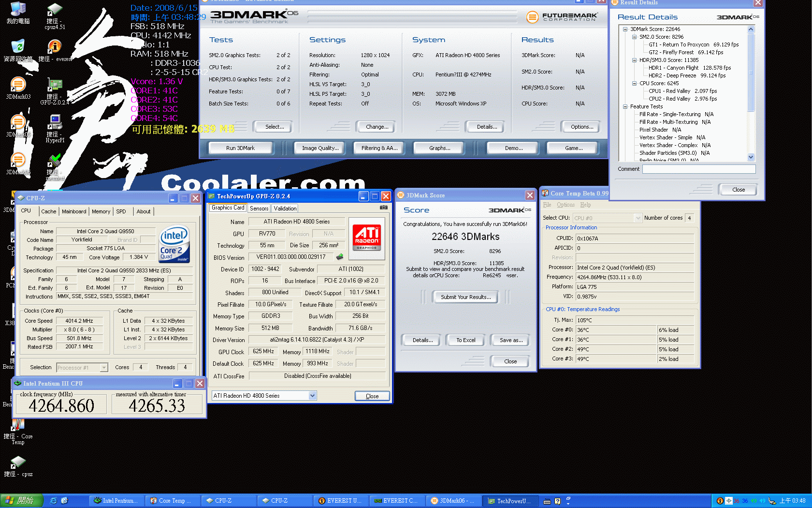Open Options menu in Core Temp
Screen dimensions: 812x508
pyautogui.click(x=565, y=205)
